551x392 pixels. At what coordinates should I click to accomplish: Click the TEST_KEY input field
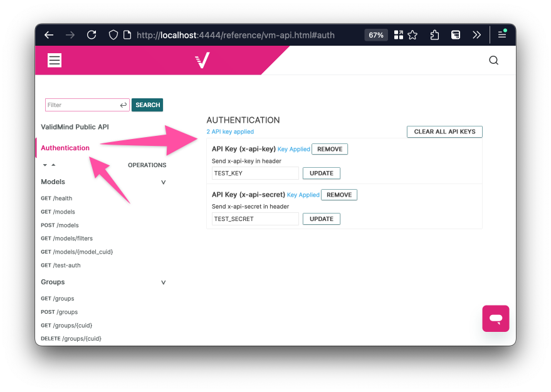pyautogui.click(x=255, y=173)
